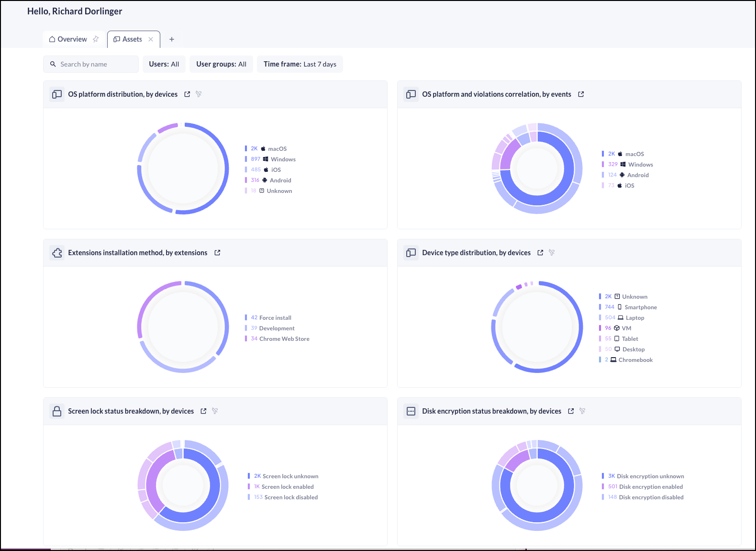Click the Search by name field
This screenshot has height=551, width=756.
(96, 64)
